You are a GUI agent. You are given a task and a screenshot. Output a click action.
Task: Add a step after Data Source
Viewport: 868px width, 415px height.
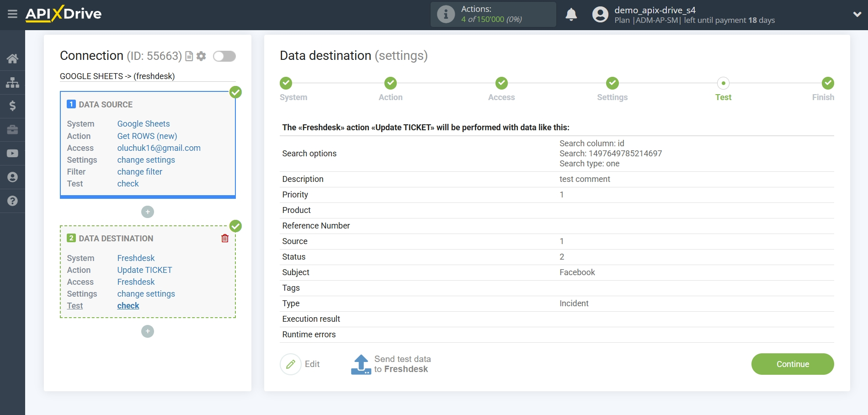148,212
